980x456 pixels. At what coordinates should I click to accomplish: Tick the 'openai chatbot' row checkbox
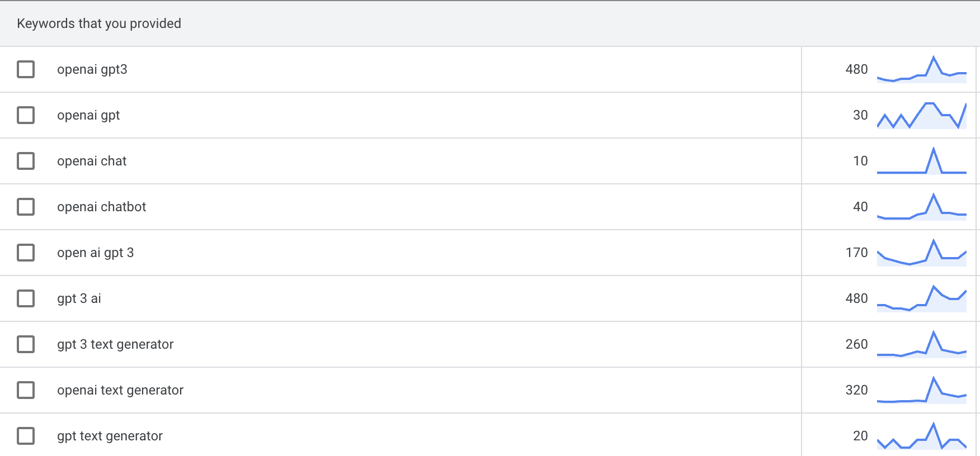click(x=25, y=207)
